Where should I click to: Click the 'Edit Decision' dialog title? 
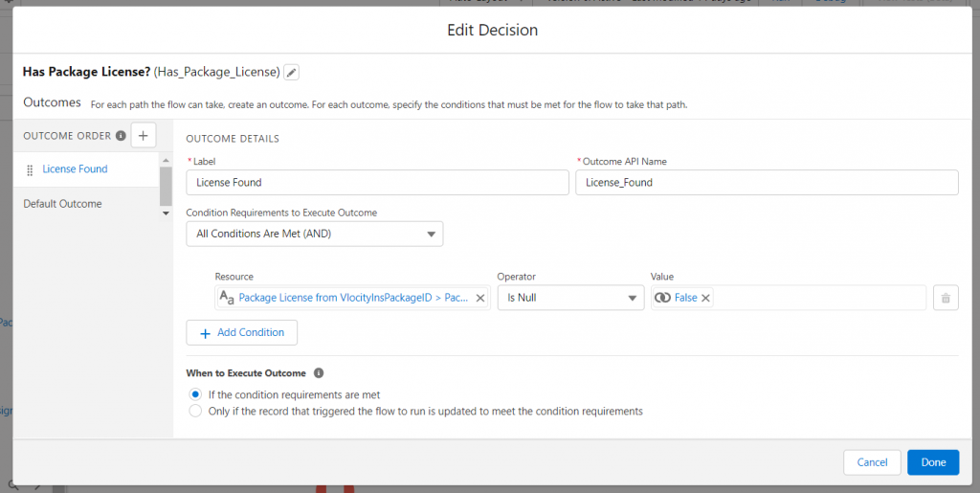493,30
